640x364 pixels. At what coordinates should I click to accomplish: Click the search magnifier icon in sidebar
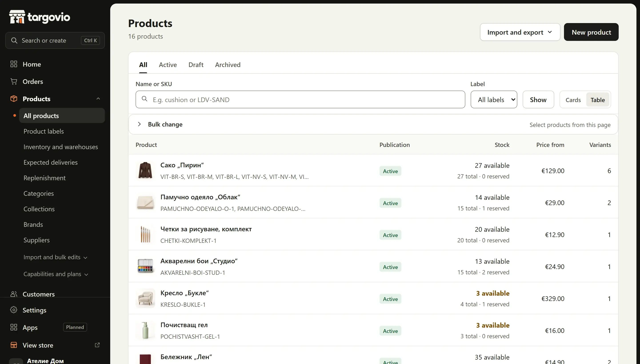[x=14, y=40]
